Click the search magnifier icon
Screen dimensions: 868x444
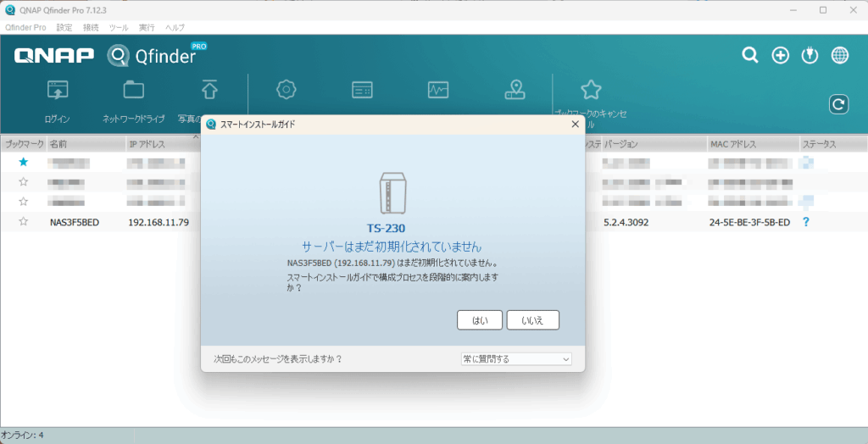(750, 56)
